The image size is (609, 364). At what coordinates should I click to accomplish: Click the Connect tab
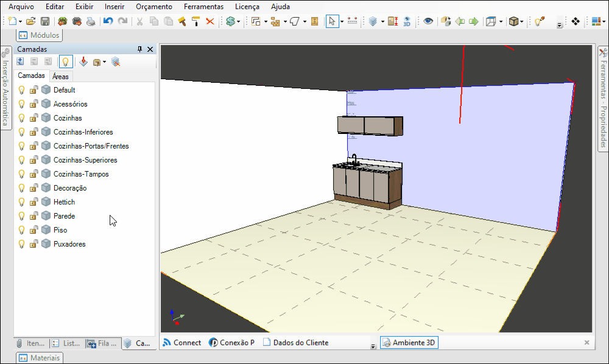click(x=181, y=343)
